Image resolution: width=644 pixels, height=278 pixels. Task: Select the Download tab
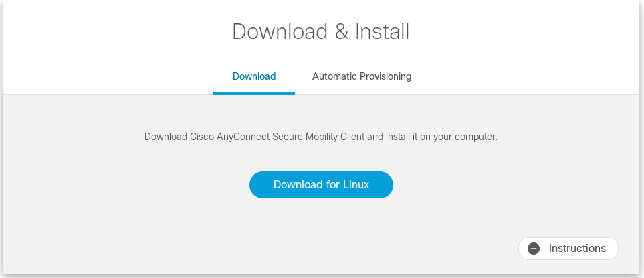(x=254, y=76)
